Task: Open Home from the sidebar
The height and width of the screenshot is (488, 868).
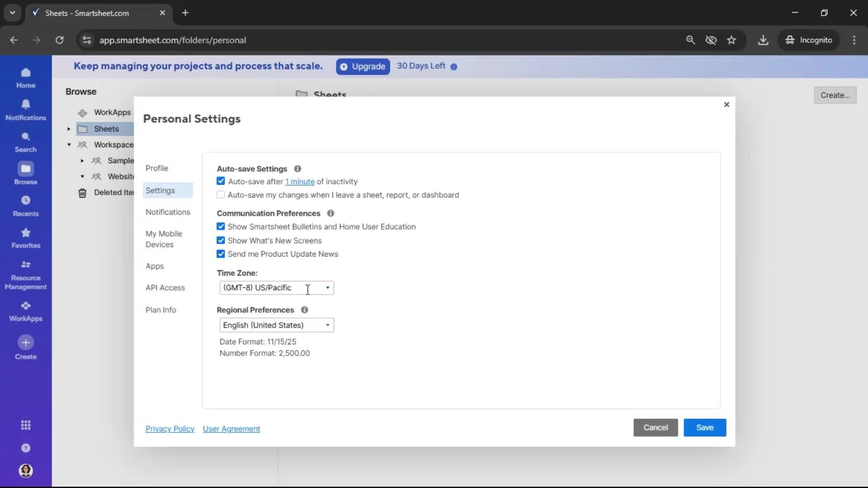Action: [x=26, y=78]
